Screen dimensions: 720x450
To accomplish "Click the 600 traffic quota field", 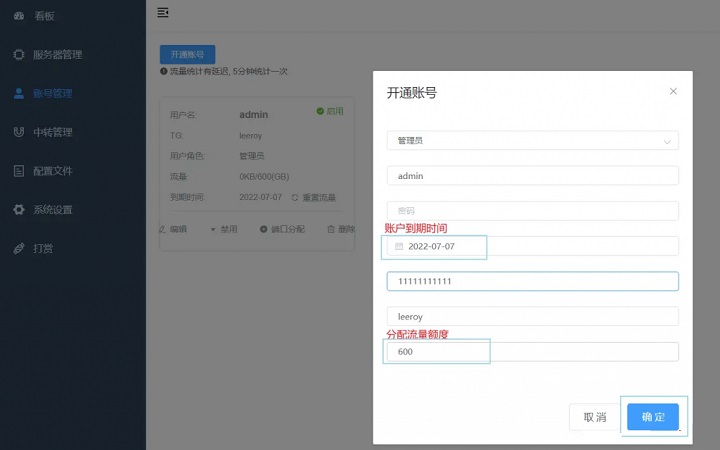I will point(533,352).
